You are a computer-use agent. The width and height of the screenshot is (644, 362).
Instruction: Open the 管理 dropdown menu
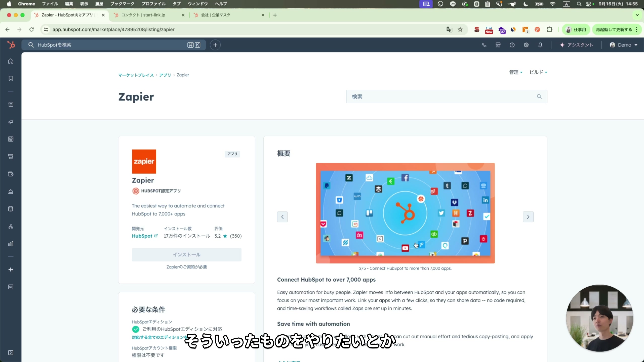point(516,72)
